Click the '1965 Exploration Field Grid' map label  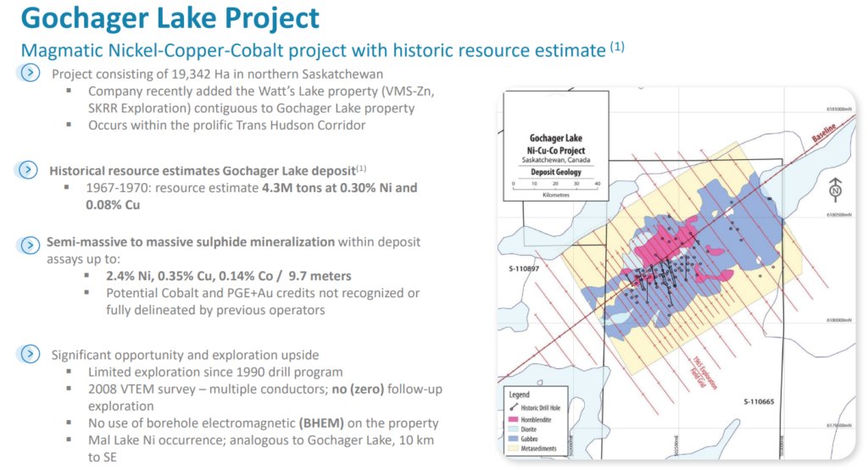[x=704, y=373]
